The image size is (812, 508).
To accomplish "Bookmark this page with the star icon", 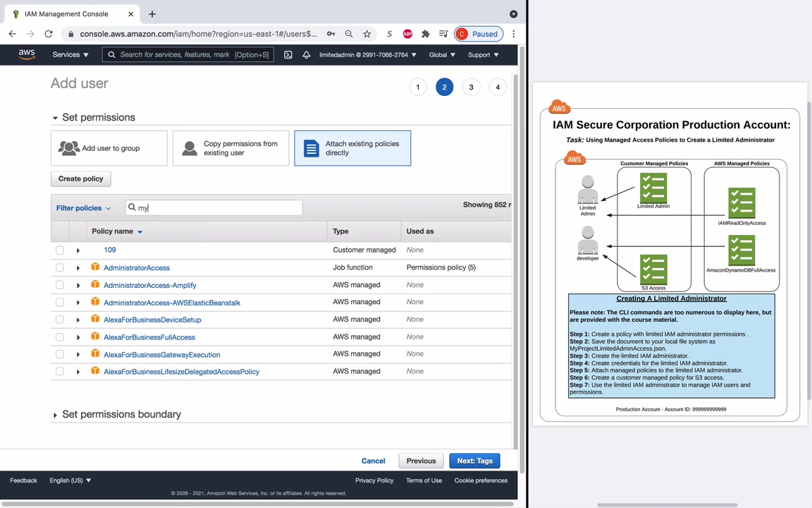I will [x=367, y=34].
